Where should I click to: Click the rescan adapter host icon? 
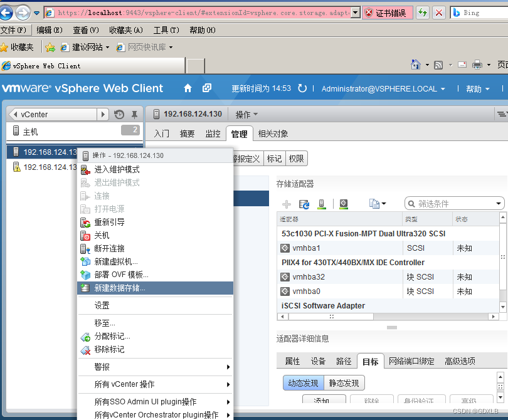pos(321,204)
